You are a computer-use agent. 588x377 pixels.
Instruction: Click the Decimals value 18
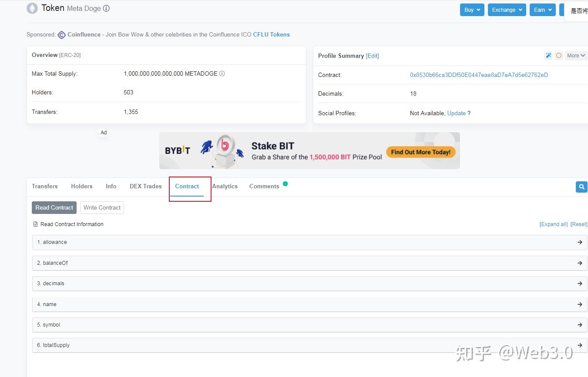click(x=413, y=93)
